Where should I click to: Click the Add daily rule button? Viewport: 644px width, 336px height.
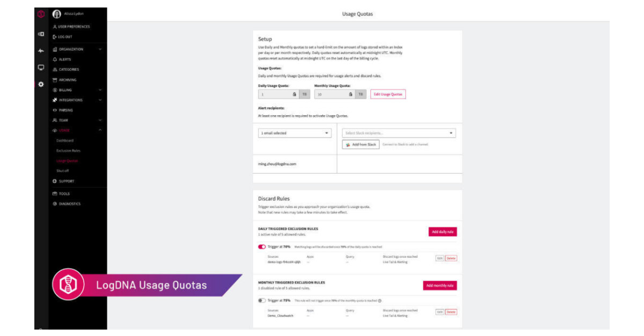443,232
